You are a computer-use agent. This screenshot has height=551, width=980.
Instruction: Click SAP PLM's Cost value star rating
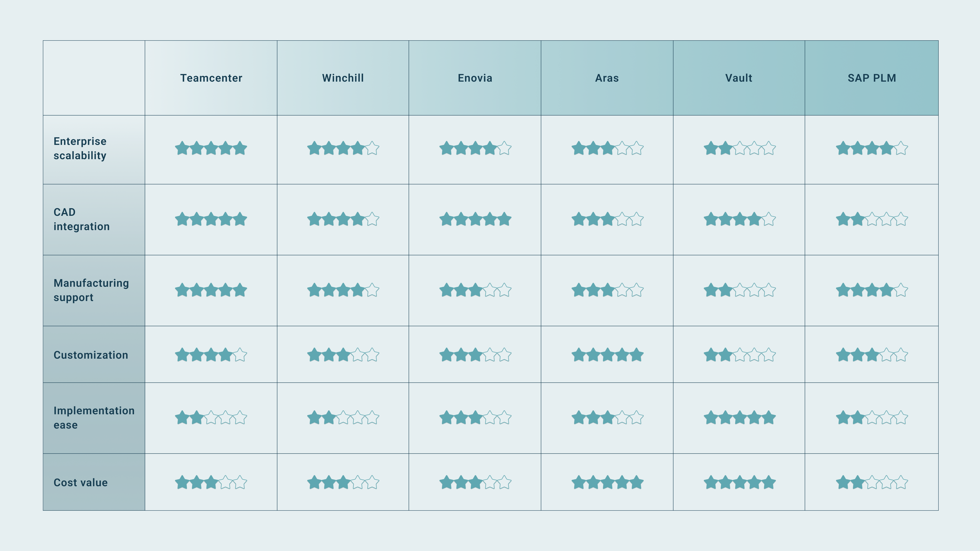coord(872,483)
